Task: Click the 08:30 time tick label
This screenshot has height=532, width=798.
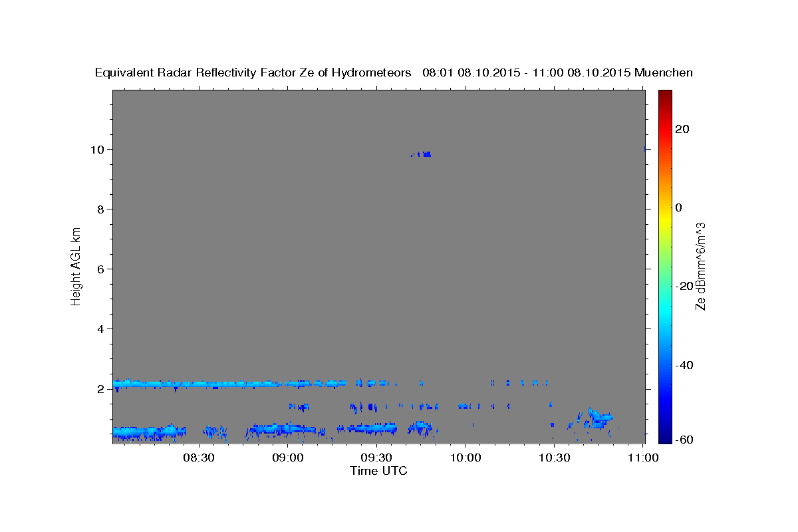Action: 199,458
